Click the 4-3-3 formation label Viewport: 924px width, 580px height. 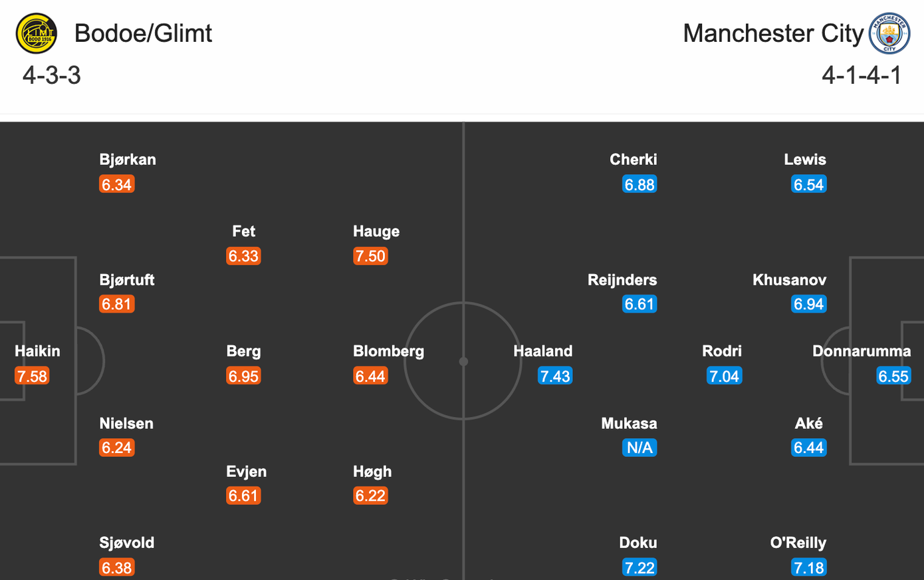[x=52, y=75]
